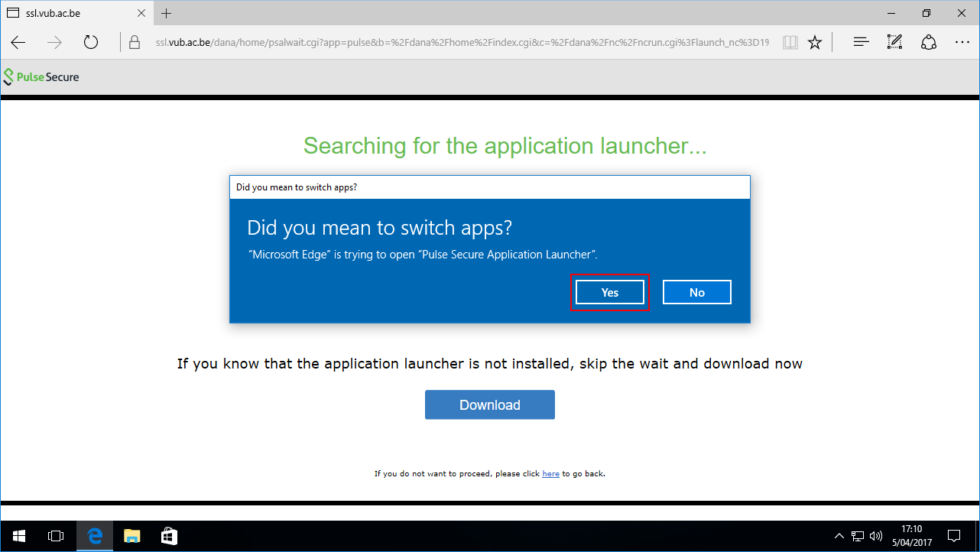This screenshot has width=980, height=552.
Task: Restore down the Edge window
Action: pos(926,13)
